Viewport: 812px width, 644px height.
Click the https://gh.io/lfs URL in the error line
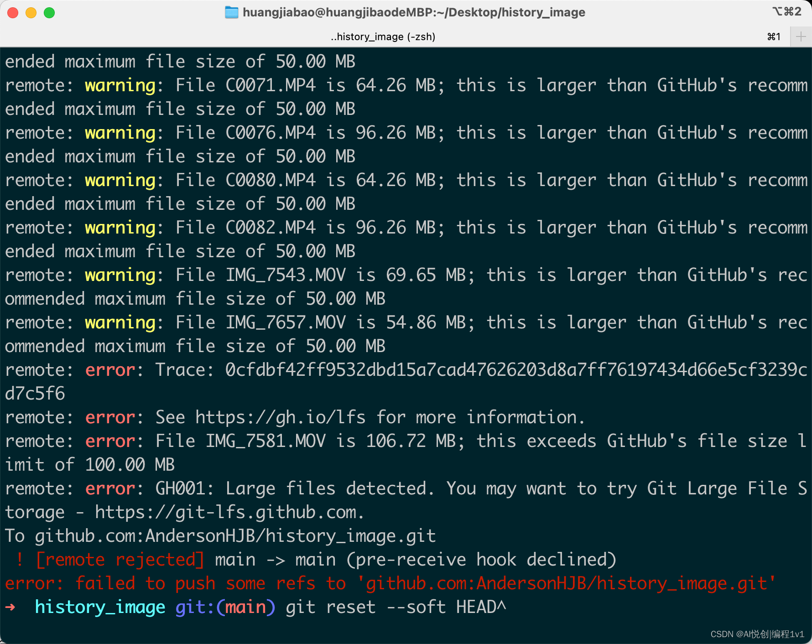pyautogui.click(x=281, y=417)
